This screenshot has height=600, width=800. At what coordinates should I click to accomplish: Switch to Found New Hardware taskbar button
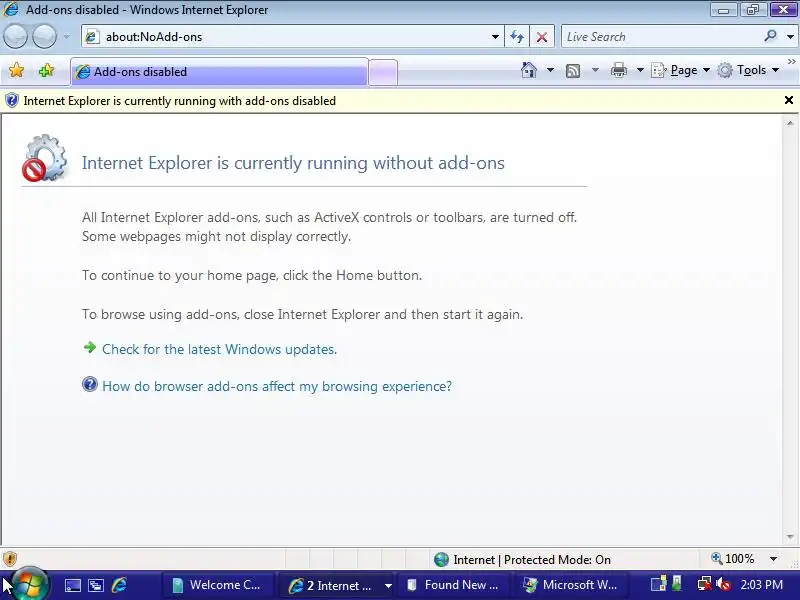[453, 585]
